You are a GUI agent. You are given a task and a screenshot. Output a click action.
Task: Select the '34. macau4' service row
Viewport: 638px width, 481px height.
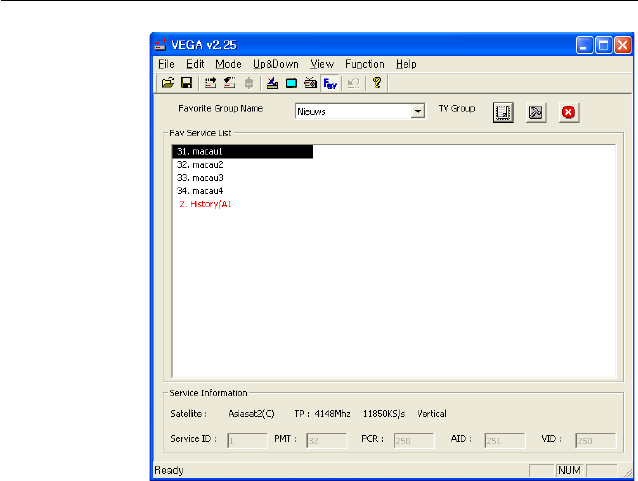tap(243, 191)
